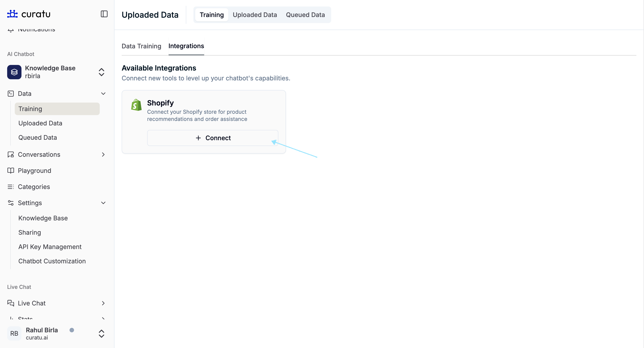Click the Data section icon
The image size is (644, 348).
[x=11, y=93]
